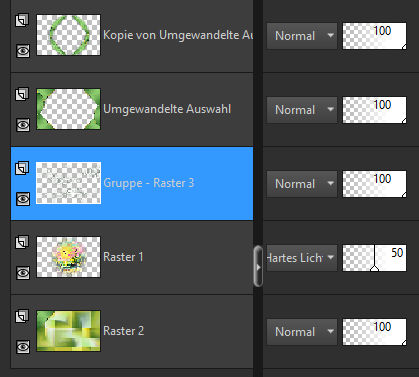Open the Hartes Licht blend mode dropdown
The width and height of the screenshot is (419, 377).
click(x=302, y=258)
